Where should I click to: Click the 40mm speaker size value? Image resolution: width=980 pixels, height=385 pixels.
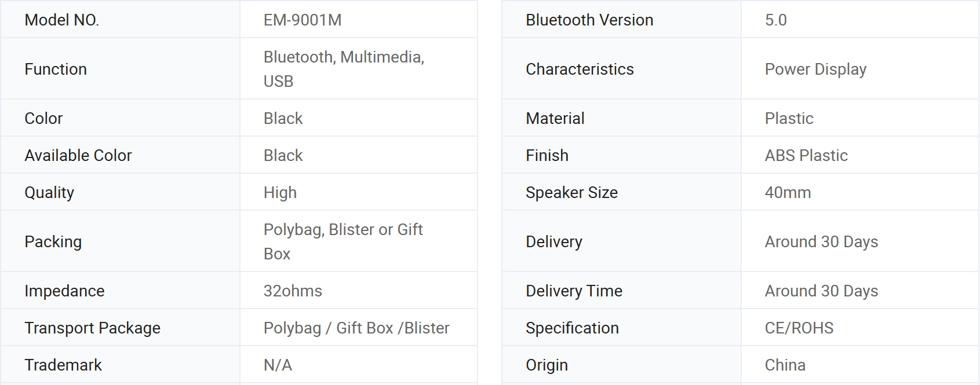pyautogui.click(x=788, y=193)
